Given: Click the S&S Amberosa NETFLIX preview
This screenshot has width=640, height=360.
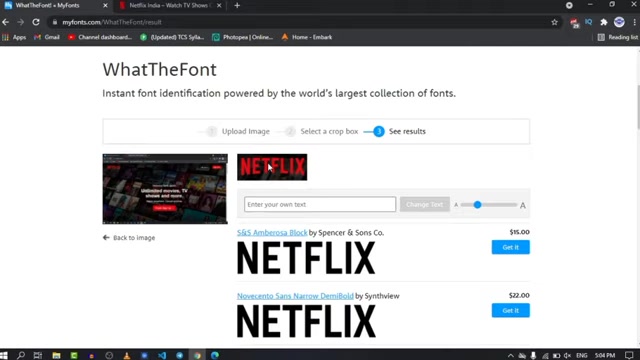Looking at the screenshot, I should point(306,258).
